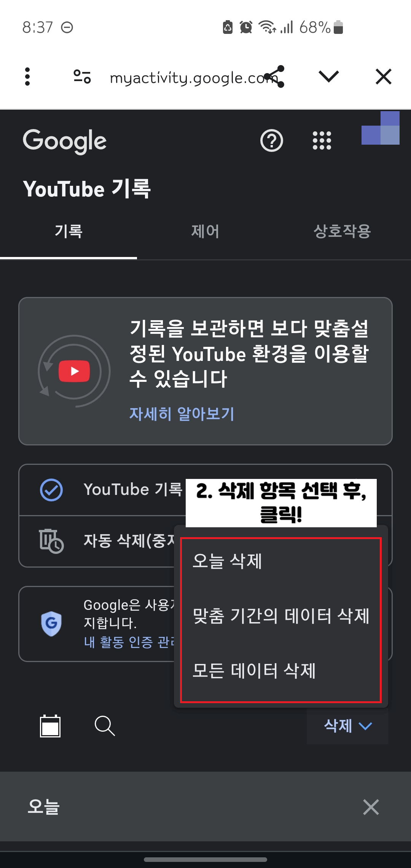Open the Google apps grid
The height and width of the screenshot is (868, 411).
point(322,140)
